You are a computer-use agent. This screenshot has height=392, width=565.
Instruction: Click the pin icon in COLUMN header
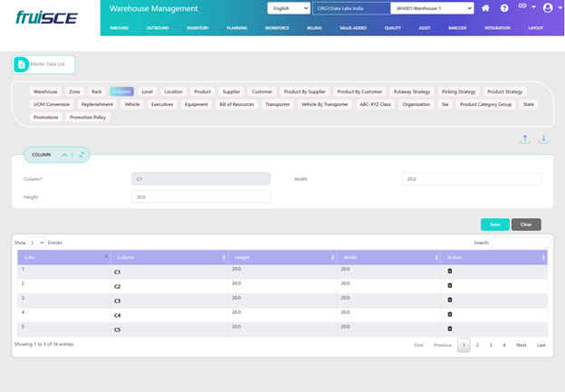(81, 155)
